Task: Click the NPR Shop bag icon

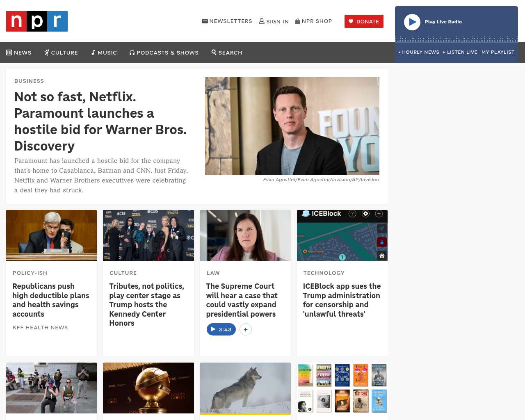Action: 298,21
